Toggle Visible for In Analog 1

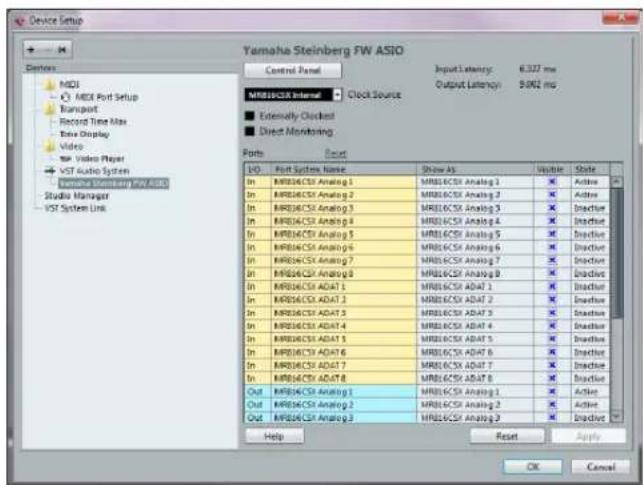[x=552, y=182]
